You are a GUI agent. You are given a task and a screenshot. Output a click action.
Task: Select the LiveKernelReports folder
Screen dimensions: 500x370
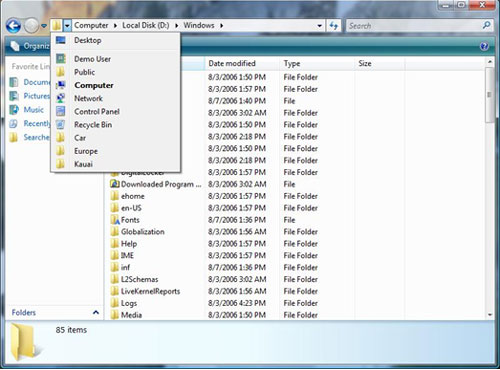click(145, 291)
